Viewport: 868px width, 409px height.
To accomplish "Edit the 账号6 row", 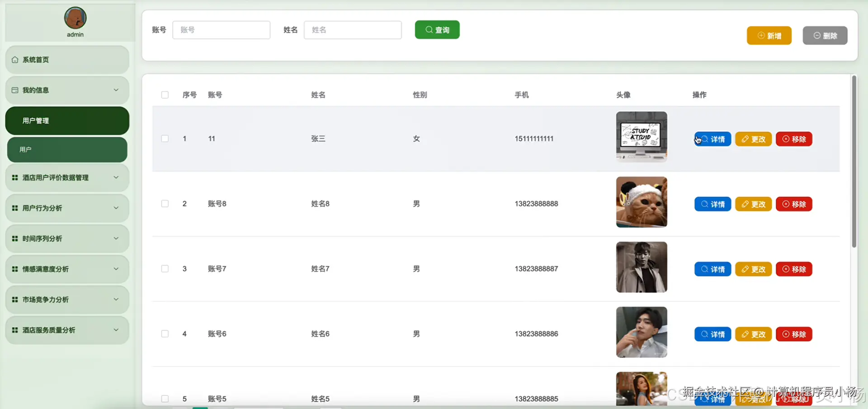I will click(753, 334).
